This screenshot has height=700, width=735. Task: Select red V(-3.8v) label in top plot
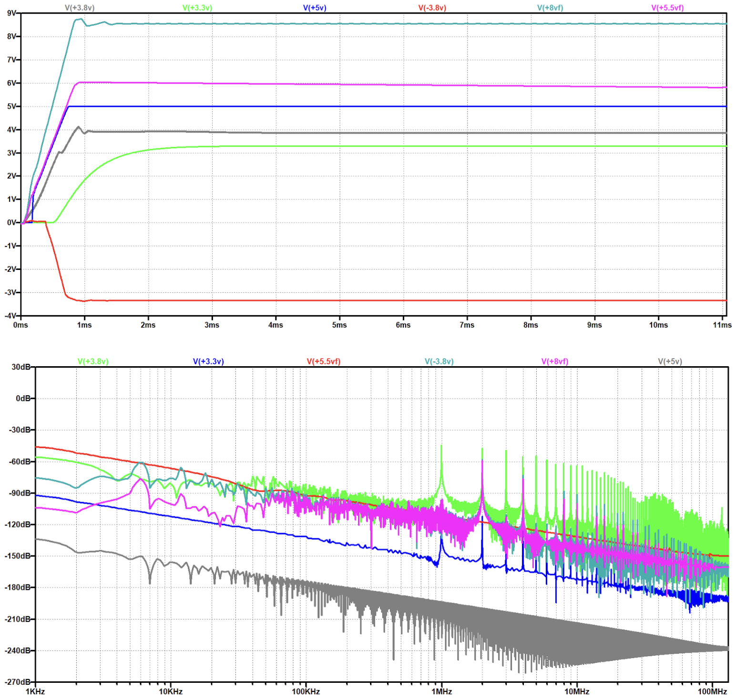coord(432,8)
